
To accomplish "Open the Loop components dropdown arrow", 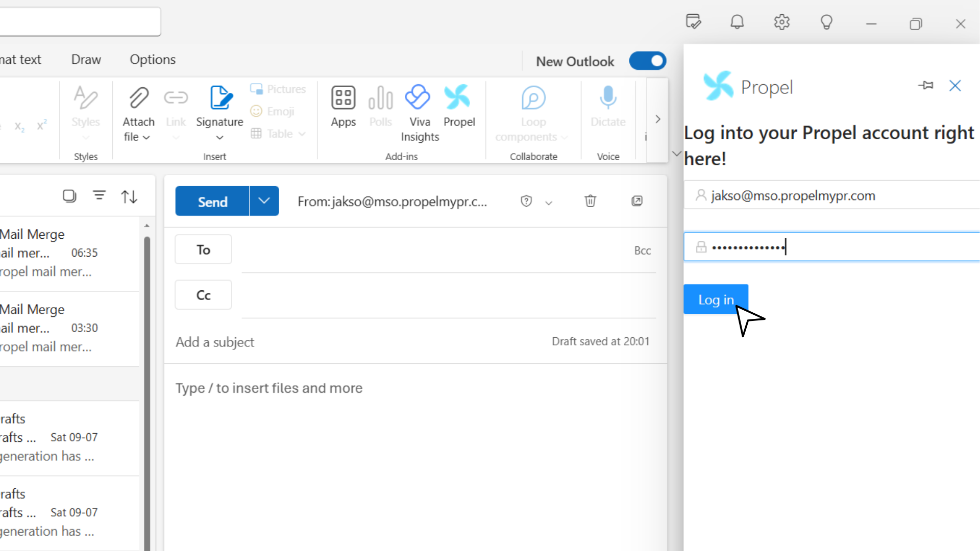I will pos(564,137).
